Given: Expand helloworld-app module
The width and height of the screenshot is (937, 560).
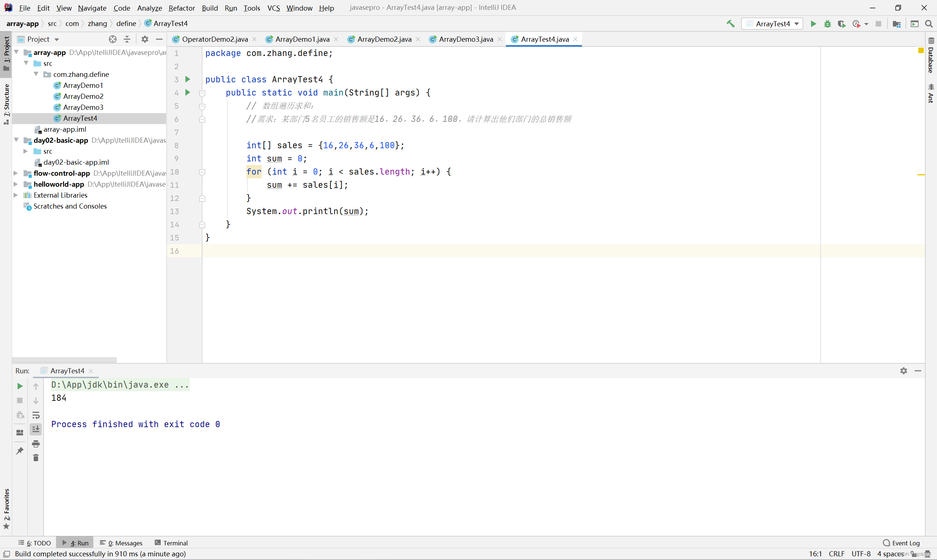Looking at the screenshot, I should [16, 184].
